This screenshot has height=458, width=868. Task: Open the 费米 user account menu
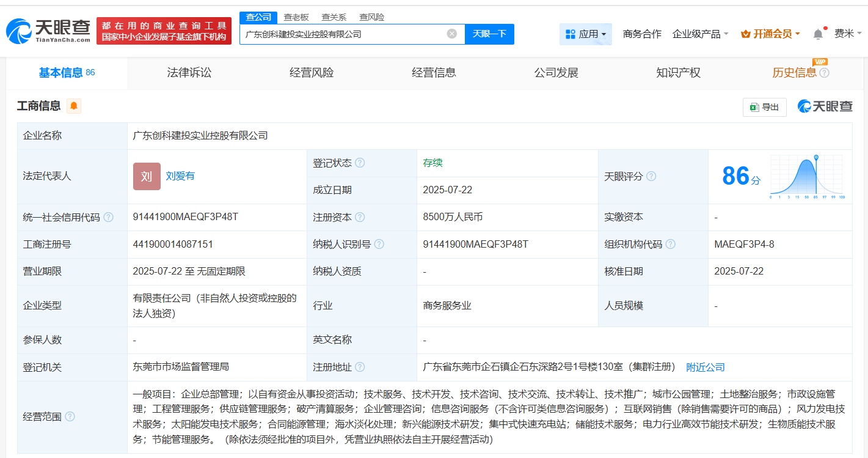[x=848, y=34]
